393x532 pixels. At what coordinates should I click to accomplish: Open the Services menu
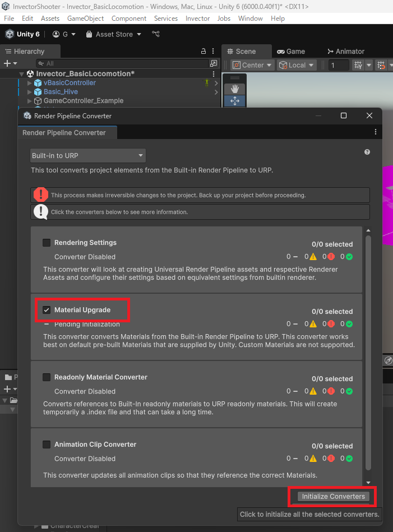point(166,18)
